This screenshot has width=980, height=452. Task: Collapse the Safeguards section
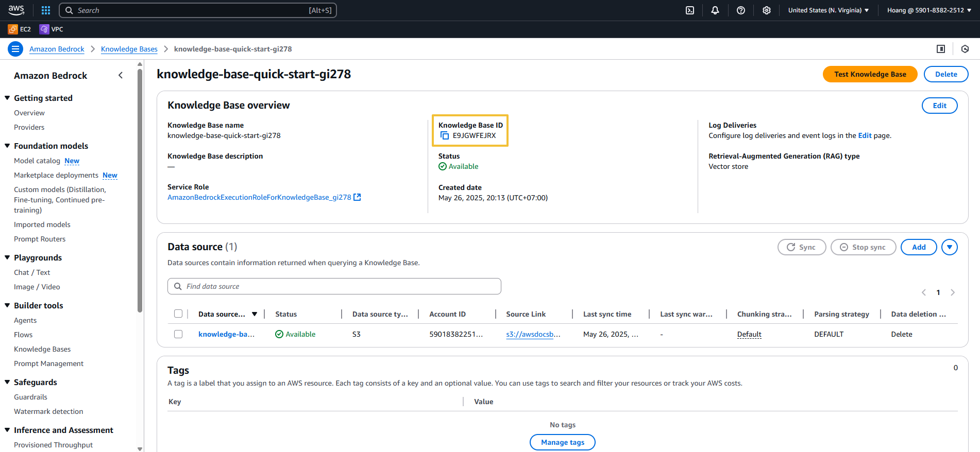pyautogui.click(x=7, y=382)
